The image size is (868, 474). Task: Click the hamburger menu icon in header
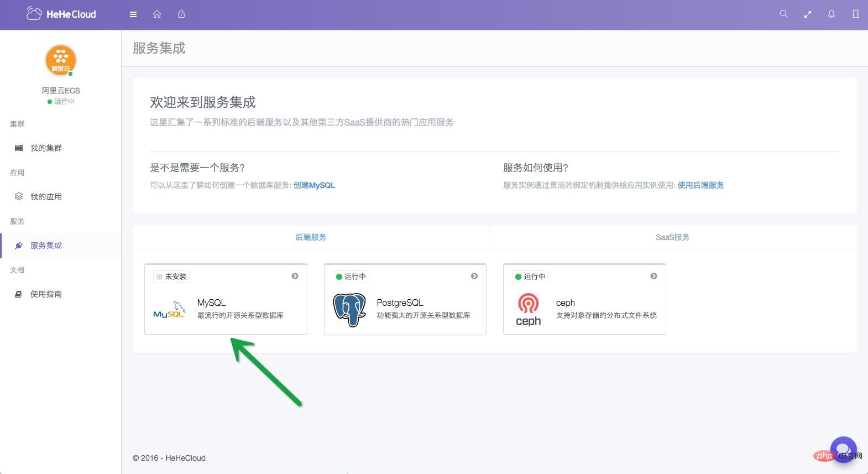pos(133,14)
